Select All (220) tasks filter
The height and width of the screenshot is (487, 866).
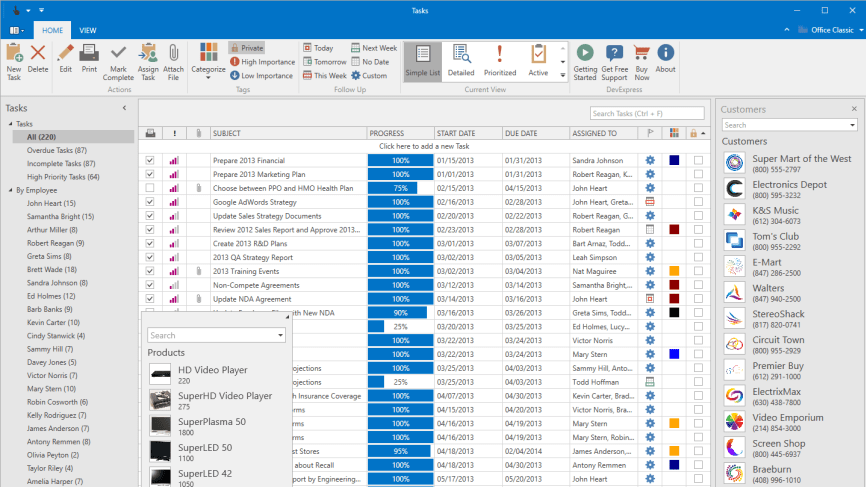[73, 137]
